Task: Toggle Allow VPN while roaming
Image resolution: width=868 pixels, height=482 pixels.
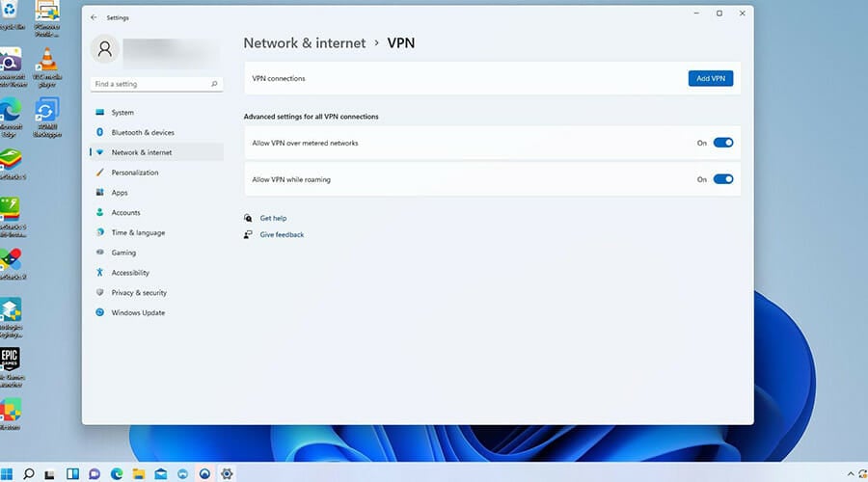Action: click(723, 179)
